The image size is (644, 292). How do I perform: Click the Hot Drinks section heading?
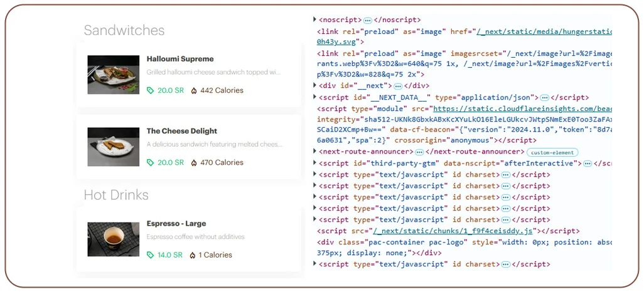coord(116,195)
